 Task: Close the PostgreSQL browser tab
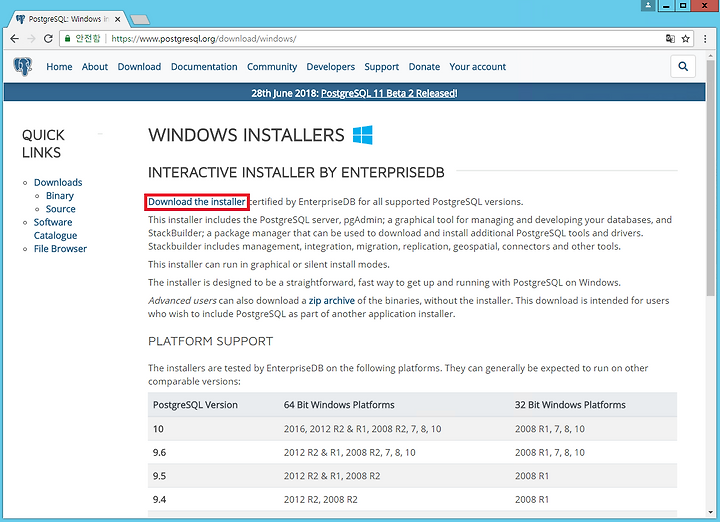click(x=118, y=19)
